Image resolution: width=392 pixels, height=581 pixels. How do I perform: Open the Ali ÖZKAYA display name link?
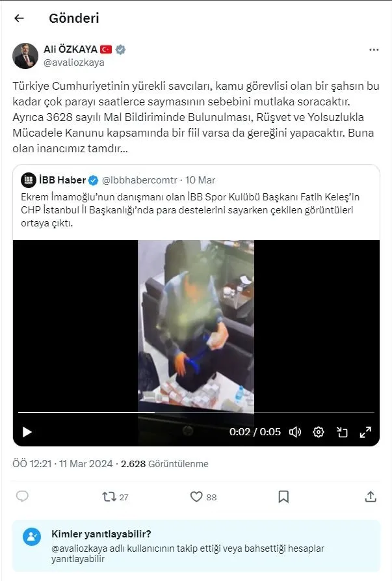70,49
